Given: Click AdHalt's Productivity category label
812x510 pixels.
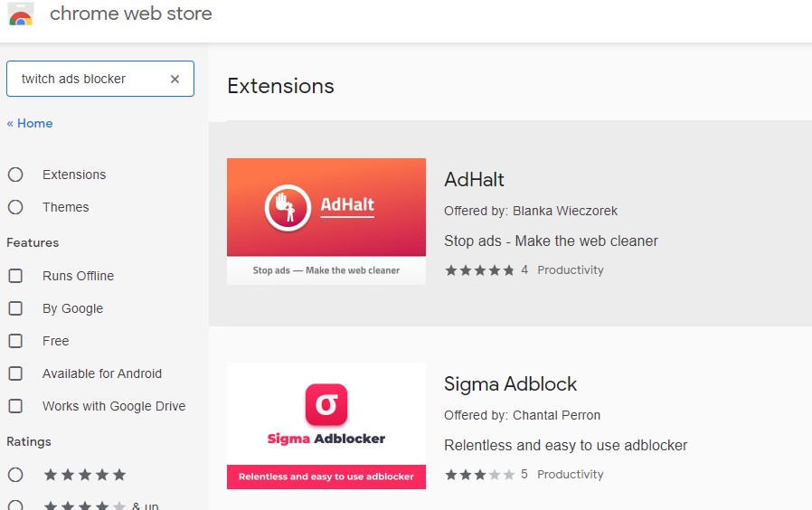Looking at the screenshot, I should 571,270.
